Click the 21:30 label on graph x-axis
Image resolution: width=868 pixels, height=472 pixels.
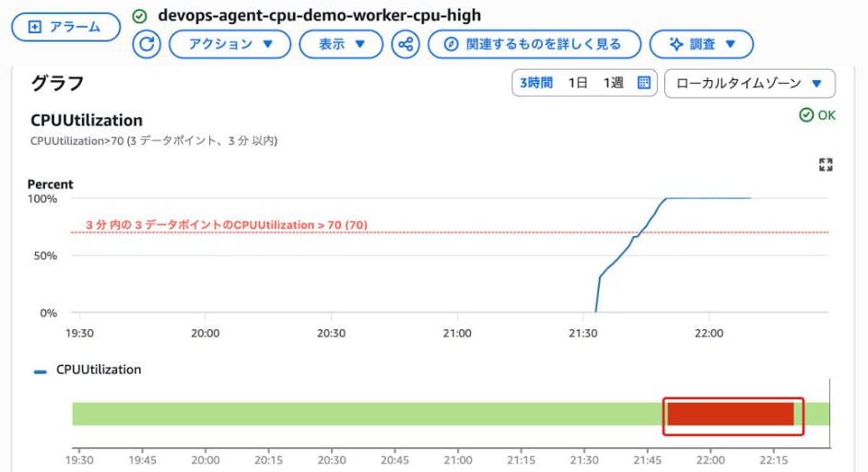(583, 334)
